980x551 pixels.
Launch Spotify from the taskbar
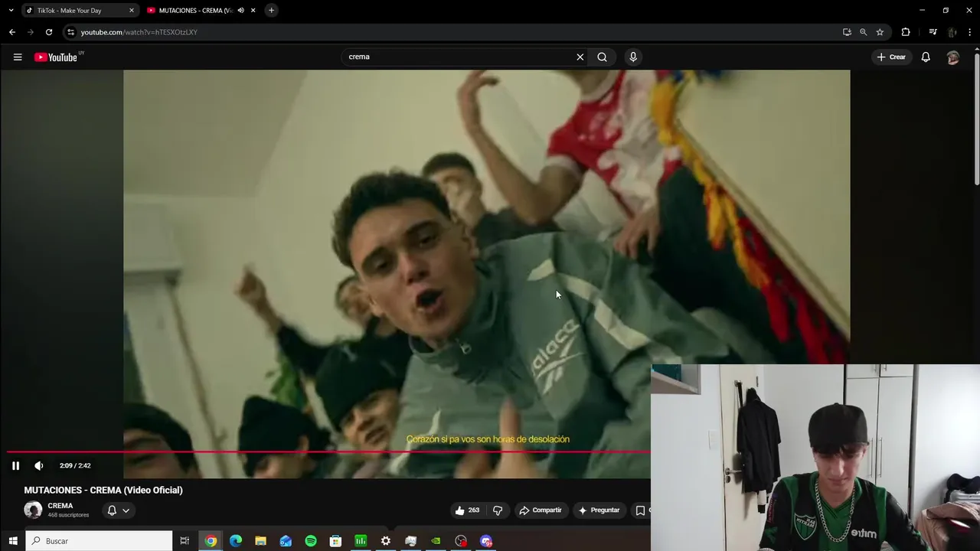[311, 541]
